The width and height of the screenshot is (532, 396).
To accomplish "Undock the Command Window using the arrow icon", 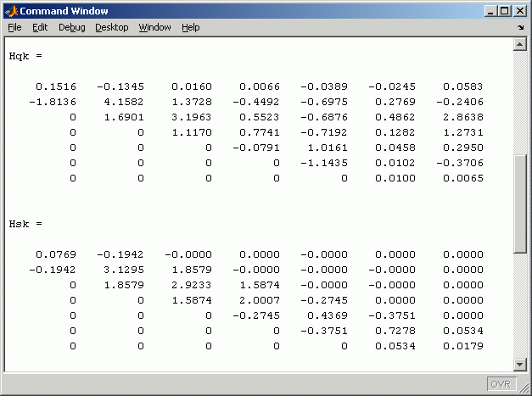I will click(x=519, y=27).
